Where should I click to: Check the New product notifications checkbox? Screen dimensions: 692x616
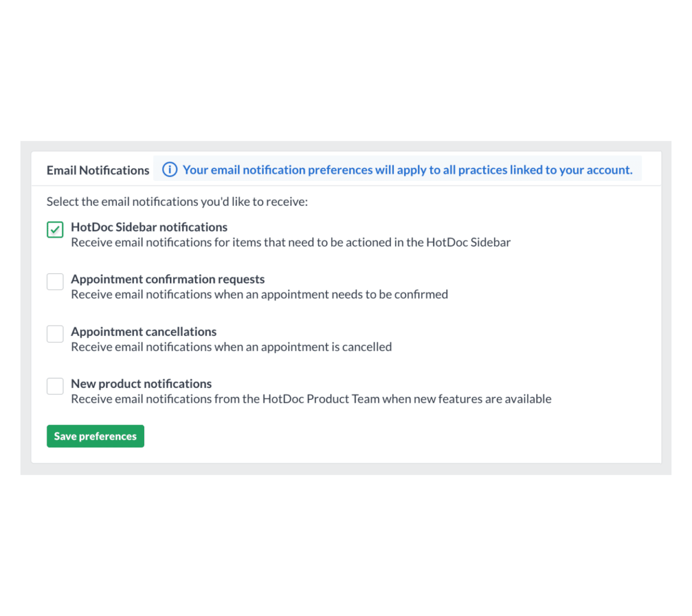[55, 386]
